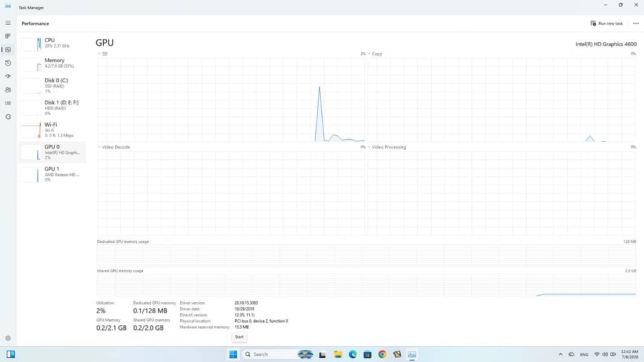Launch Google Chrome from the taskbar
The image size is (644, 362).
point(382,355)
